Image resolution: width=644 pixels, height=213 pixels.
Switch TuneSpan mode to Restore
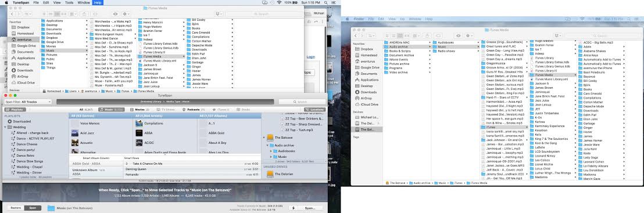[16, 208]
